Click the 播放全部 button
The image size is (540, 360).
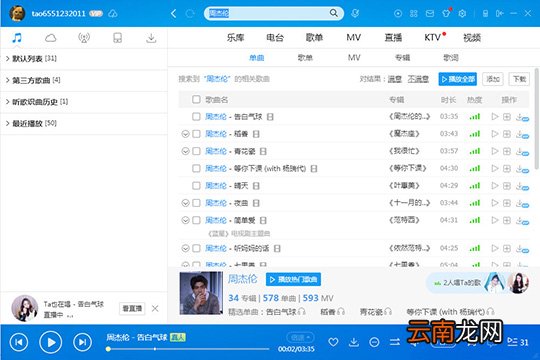coord(457,79)
